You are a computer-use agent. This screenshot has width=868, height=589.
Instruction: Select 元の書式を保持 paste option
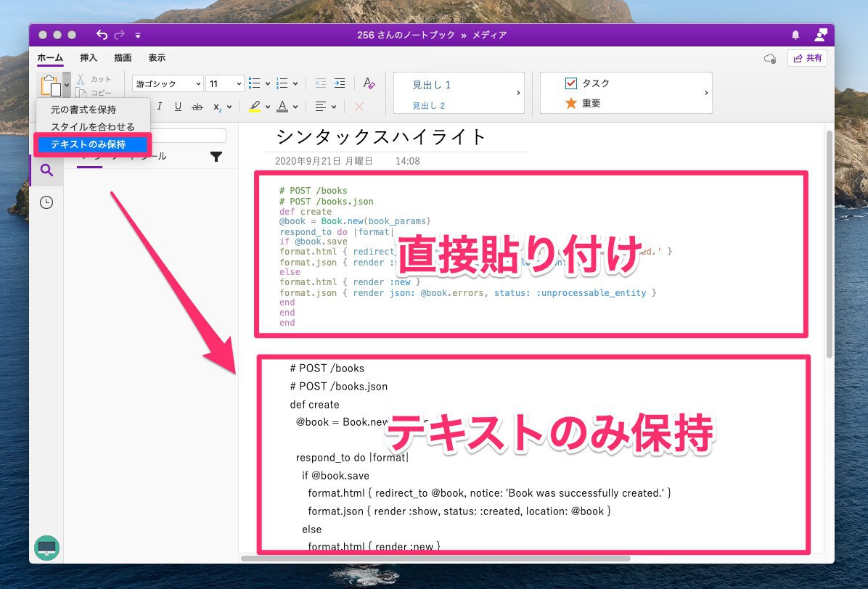coord(83,110)
